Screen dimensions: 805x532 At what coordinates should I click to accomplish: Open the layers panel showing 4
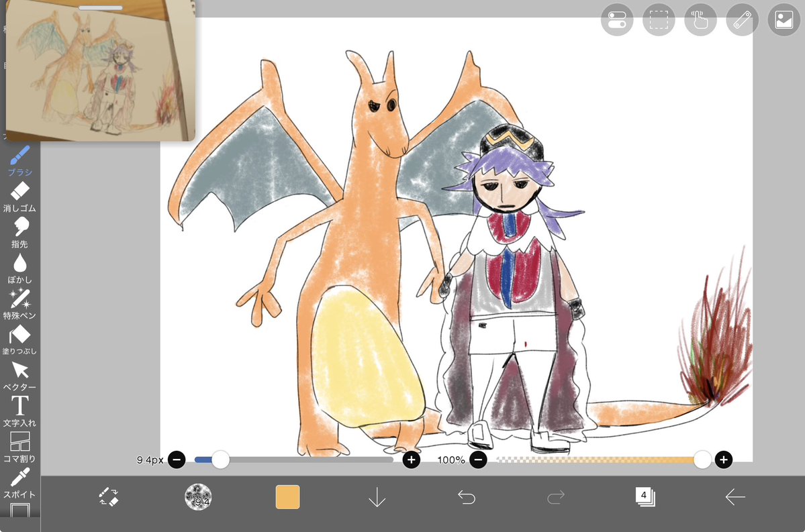[x=645, y=496]
